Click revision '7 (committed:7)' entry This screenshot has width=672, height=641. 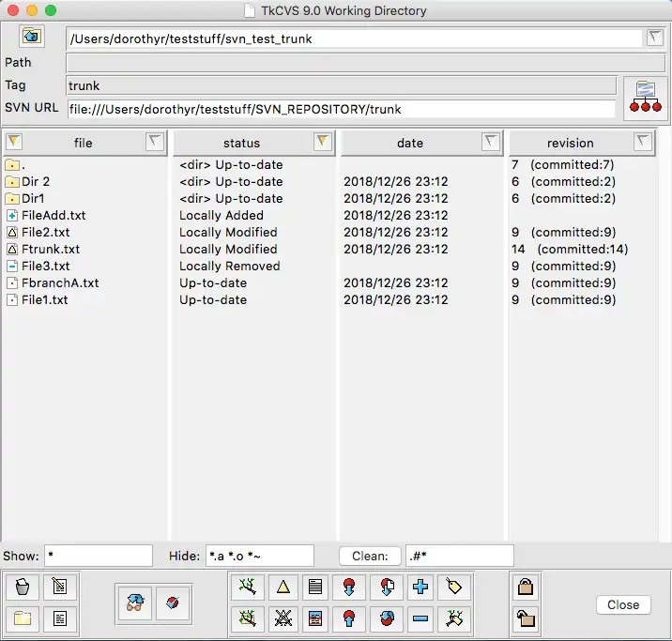tap(563, 165)
